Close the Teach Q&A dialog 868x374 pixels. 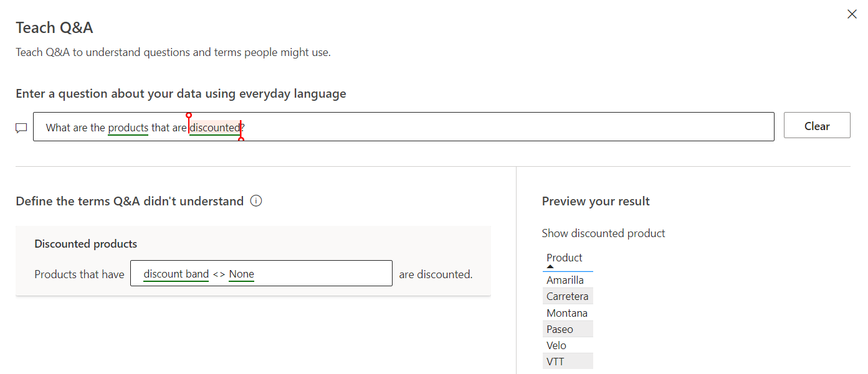tap(852, 14)
